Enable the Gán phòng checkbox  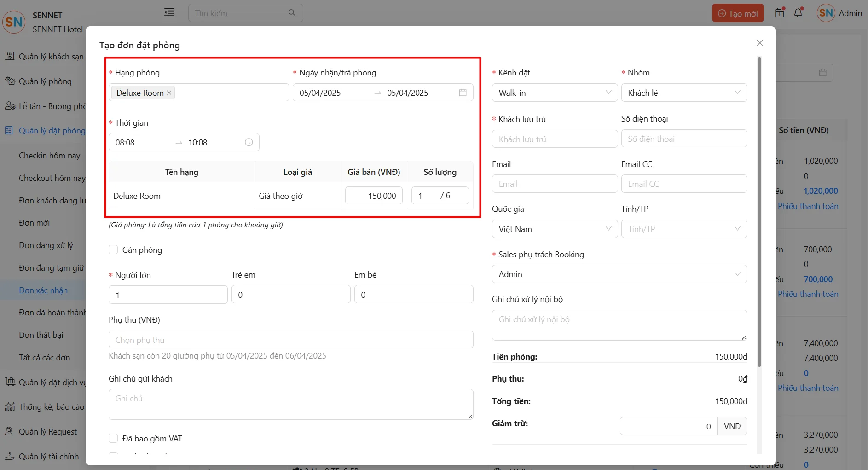[113, 250]
